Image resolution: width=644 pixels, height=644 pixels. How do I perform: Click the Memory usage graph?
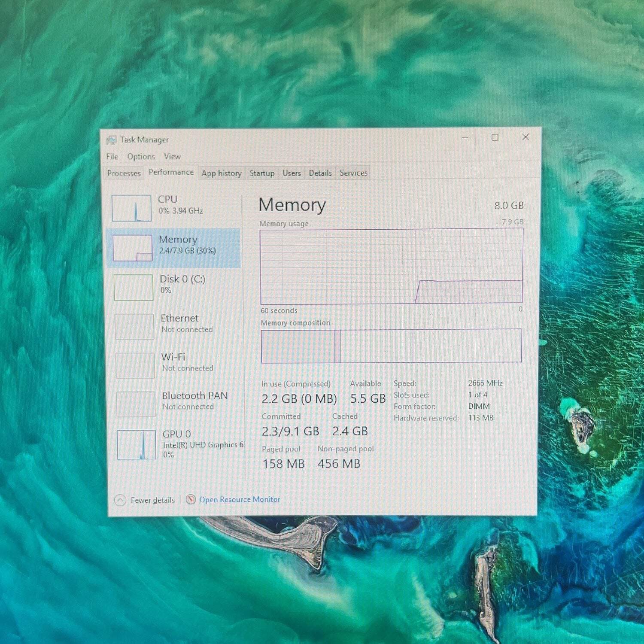tap(392, 266)
